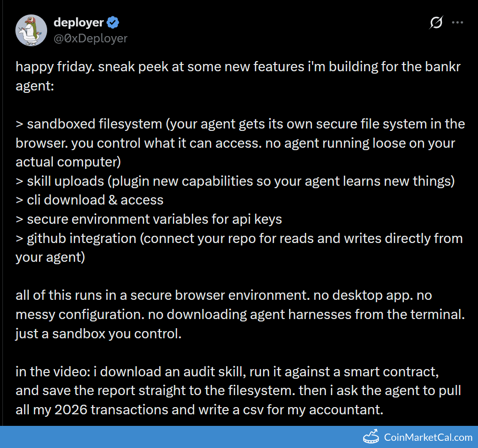Click the "just a sandbox you control" line
Image resolution: width=478 pixels, height=448 pixels.
[x=99, y=333]
